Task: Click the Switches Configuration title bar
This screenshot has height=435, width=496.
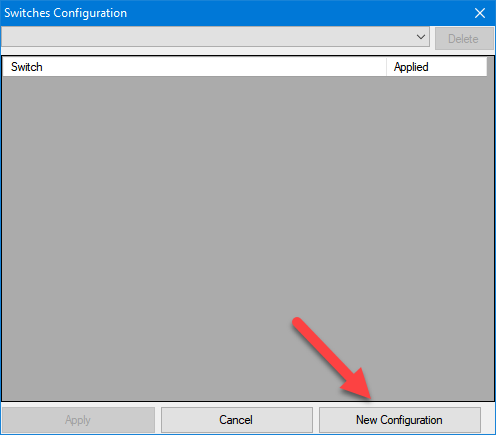Action: pyautogui.click(x=233, y=13)
